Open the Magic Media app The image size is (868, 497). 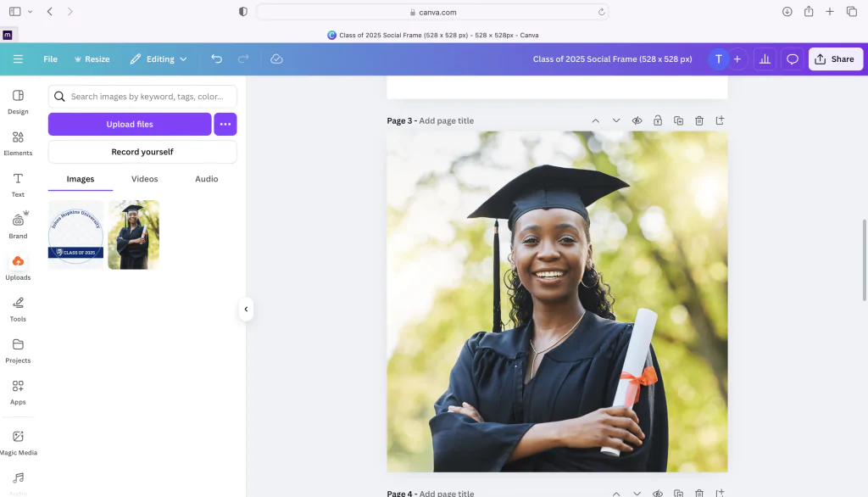18,444
